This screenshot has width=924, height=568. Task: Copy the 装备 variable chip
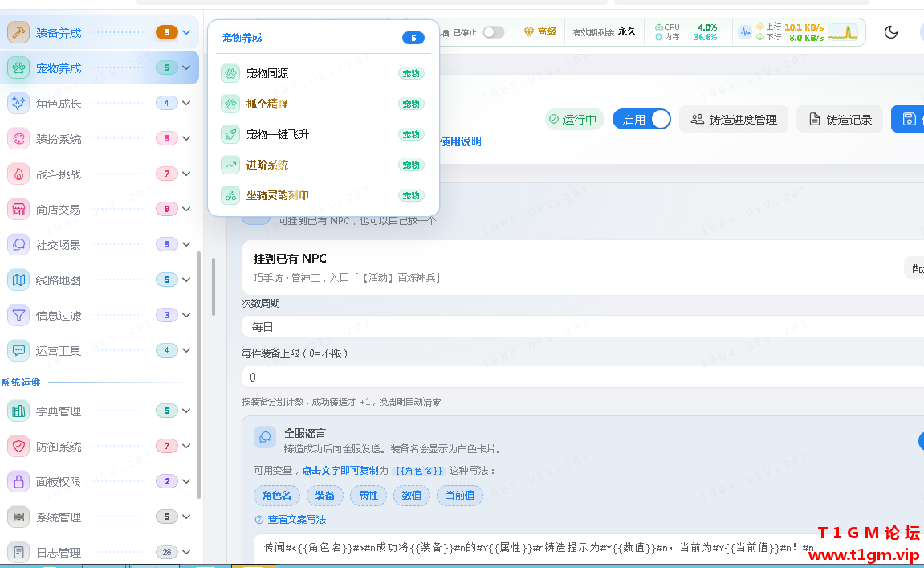(x=324, y=496)
